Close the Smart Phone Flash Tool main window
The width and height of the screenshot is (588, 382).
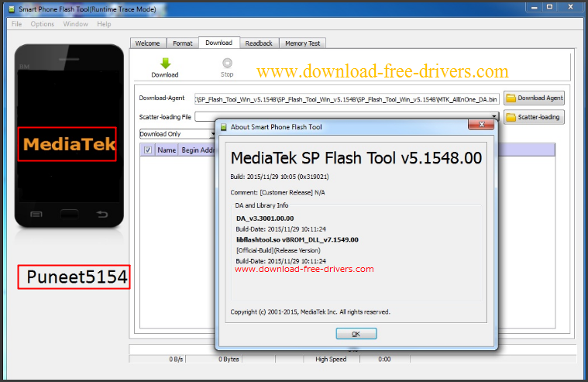[x=571, y=7]
